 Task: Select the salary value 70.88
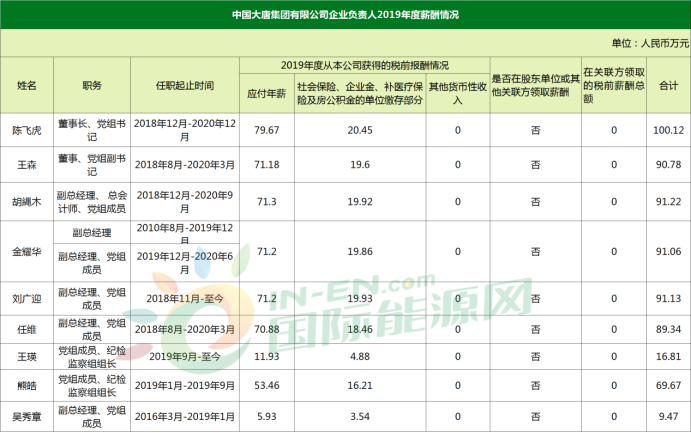(x=267, y=329)
